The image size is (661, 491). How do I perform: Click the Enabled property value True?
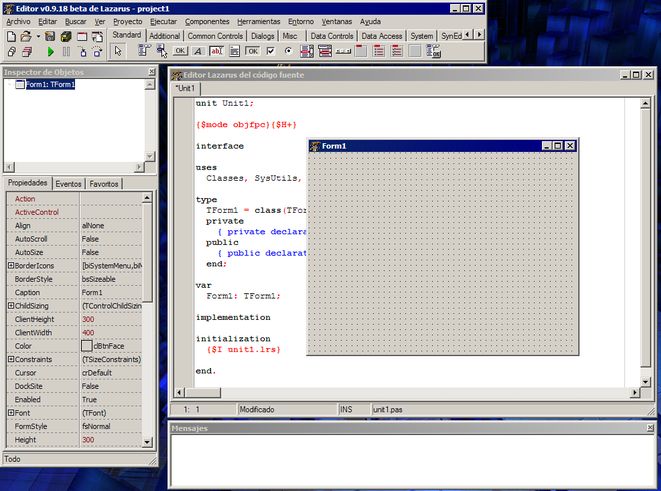point(89,400)
